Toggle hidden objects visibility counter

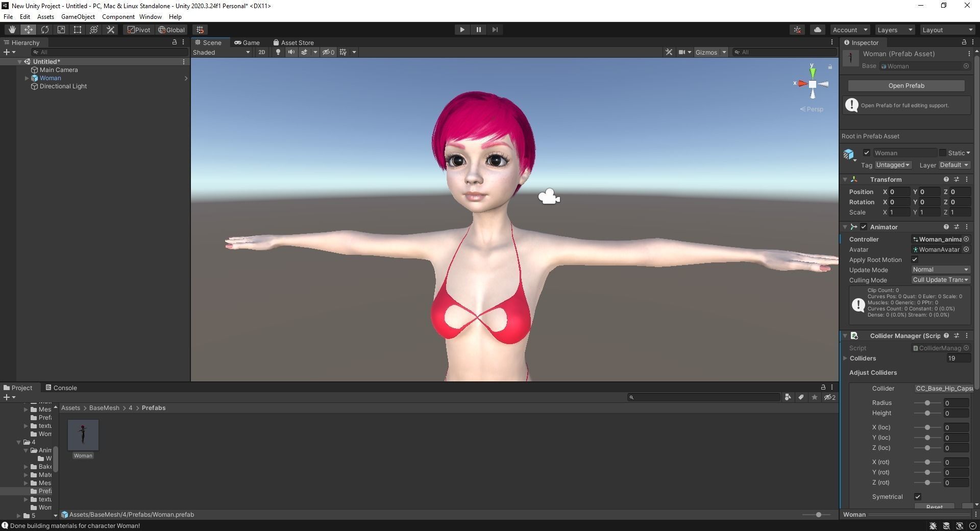tap(328, 52)
